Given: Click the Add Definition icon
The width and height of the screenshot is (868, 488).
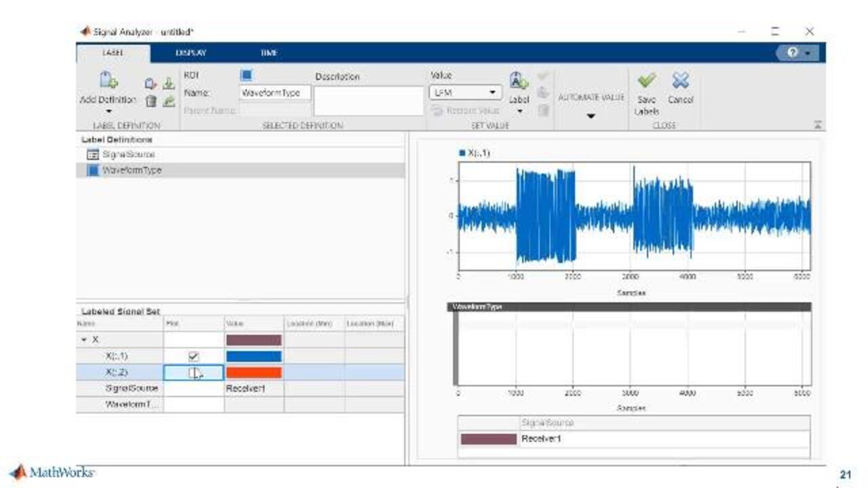Looking at the screenshot, I should tap(108, 88).
